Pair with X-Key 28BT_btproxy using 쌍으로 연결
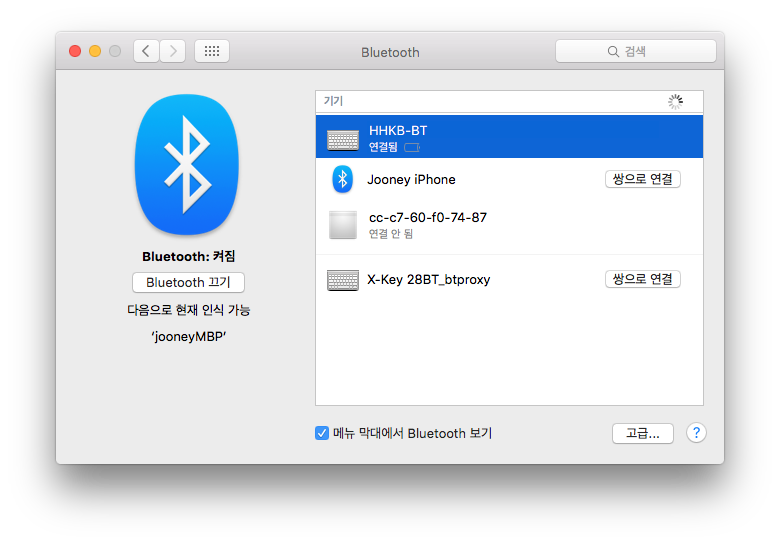780x544 pixels. tap(643, 279)
